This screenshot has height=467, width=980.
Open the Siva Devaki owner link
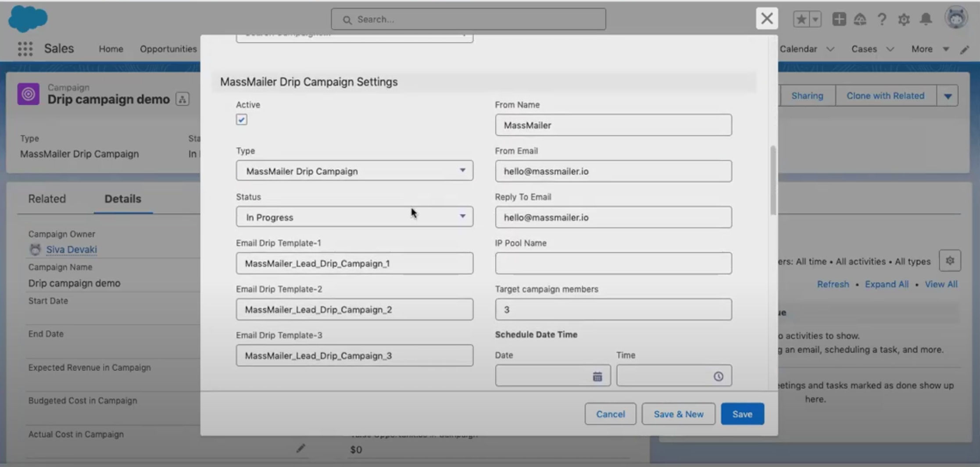pyautogui.click(x=72, y=249)
